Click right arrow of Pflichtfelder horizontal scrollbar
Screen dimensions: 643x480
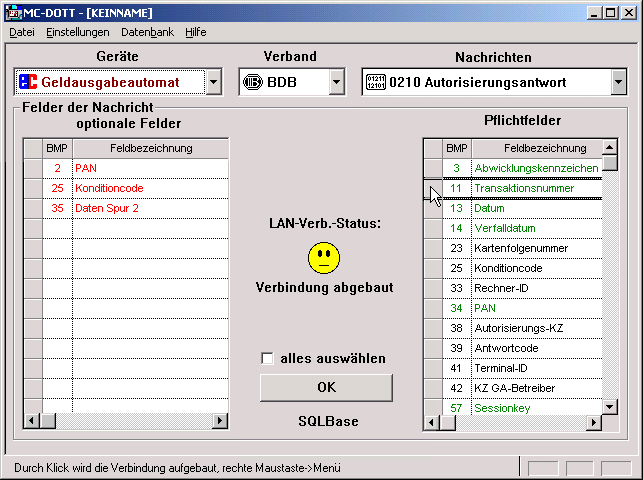click(594, 423)
